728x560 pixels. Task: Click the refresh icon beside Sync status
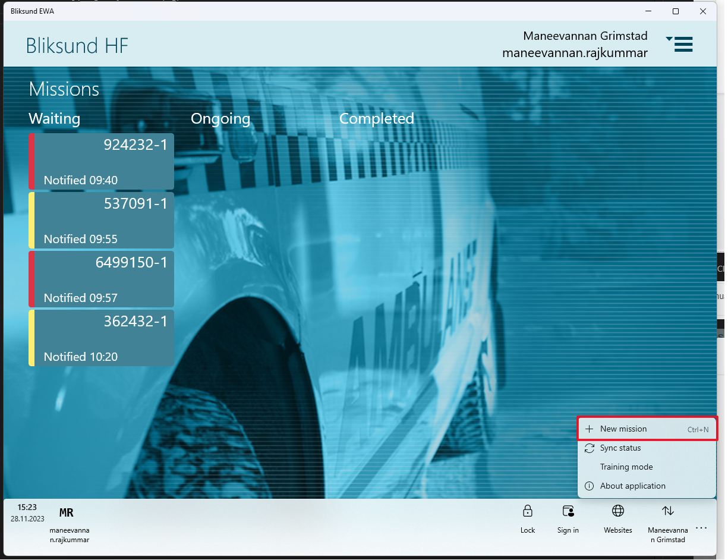[x=590, y=448]
